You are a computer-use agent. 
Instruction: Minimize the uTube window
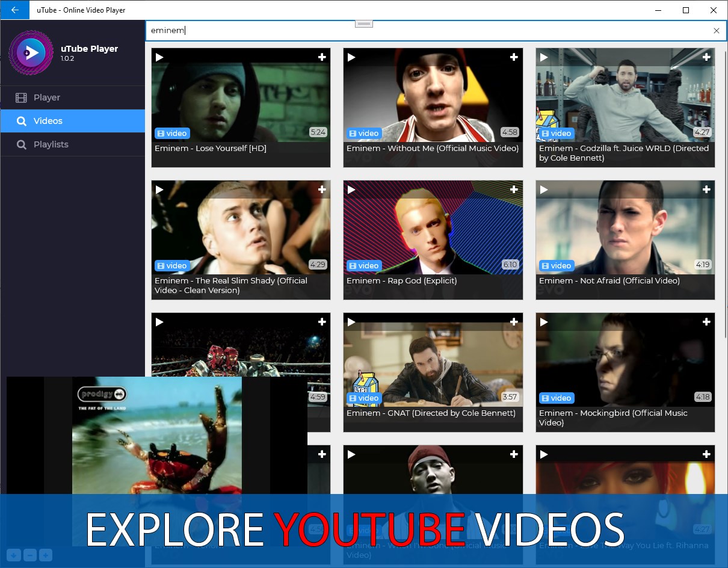658,10
